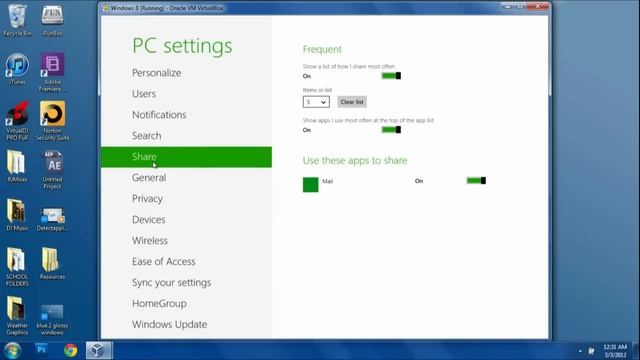Open Search settings category
640x360 pixels.
point(147,136)
